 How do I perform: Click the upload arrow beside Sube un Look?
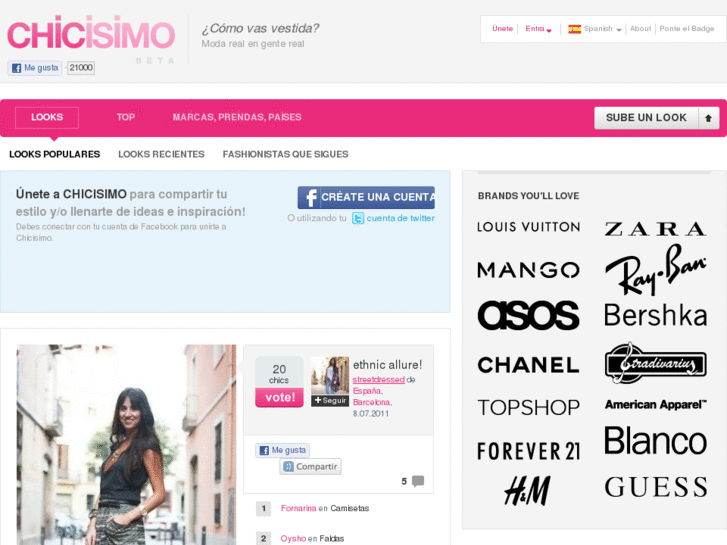[x=708, y=118]
